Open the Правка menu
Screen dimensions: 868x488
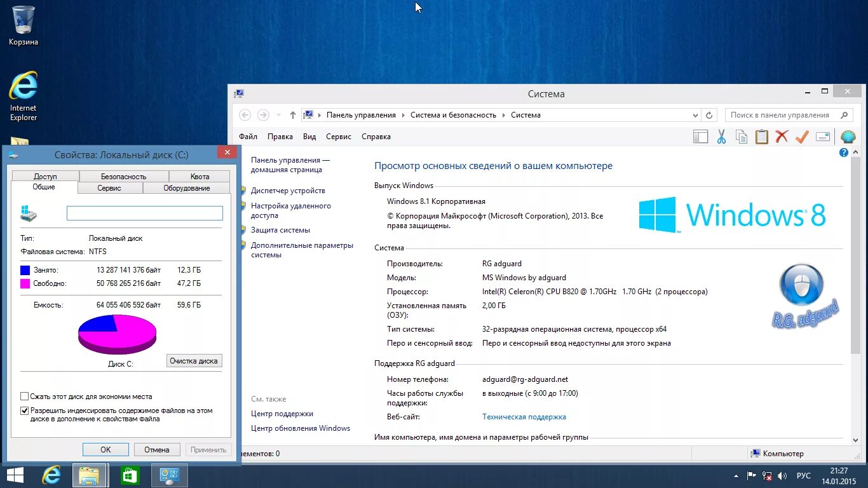click(280, 137)
